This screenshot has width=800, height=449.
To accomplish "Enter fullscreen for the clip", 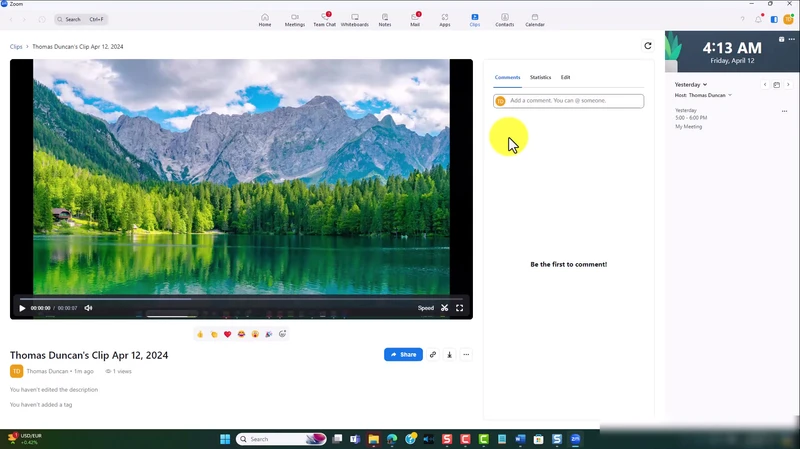I will pyautogui.click(x=460, y=308).
